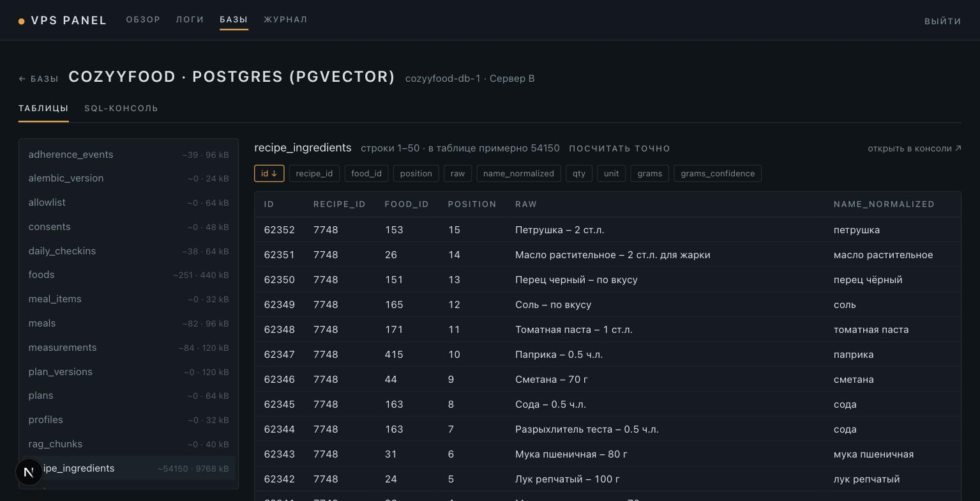Click RECIPE_ID column header
The width and height of the screenshot is (980, 501).
(339, 204)
